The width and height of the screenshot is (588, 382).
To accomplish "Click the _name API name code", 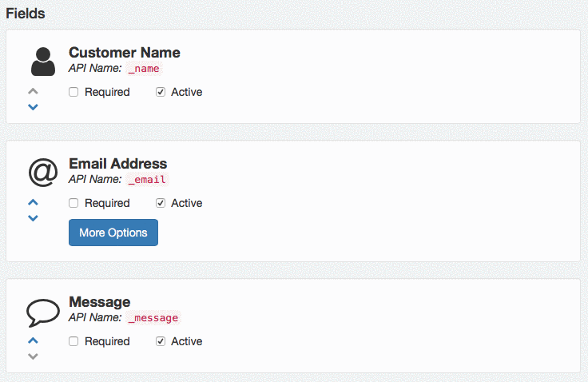I will click(x=144, y=69).
